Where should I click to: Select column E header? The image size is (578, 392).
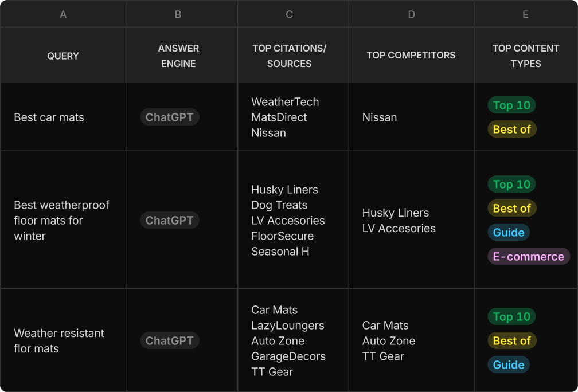click(526, 14)
